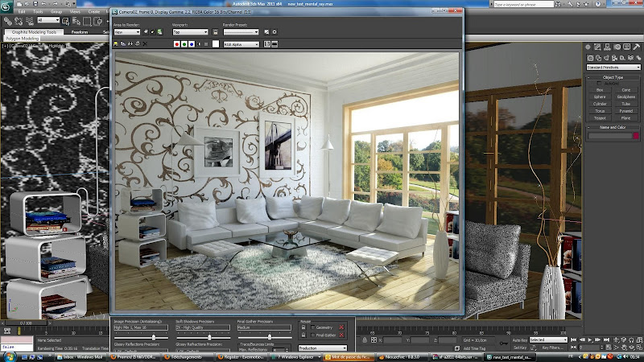644x362 pixels.
Task: Select the Cameras category icon
Action: point(614,58)
